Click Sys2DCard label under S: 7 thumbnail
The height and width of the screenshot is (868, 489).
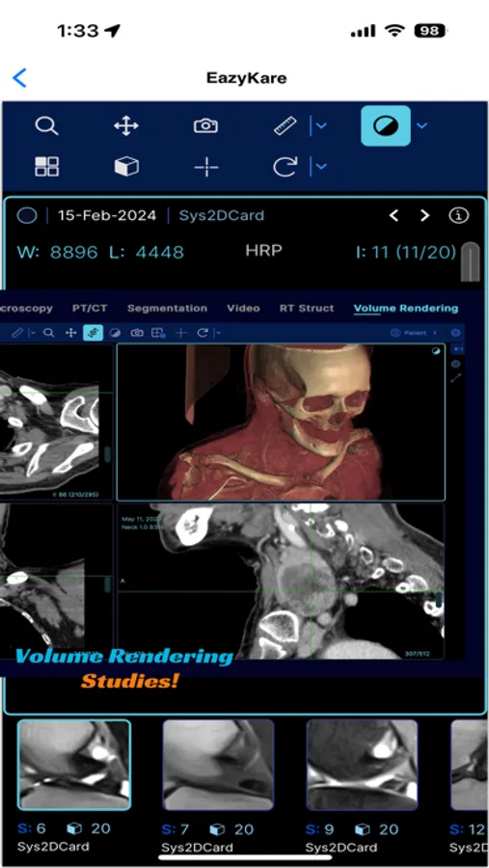[197, 848]
